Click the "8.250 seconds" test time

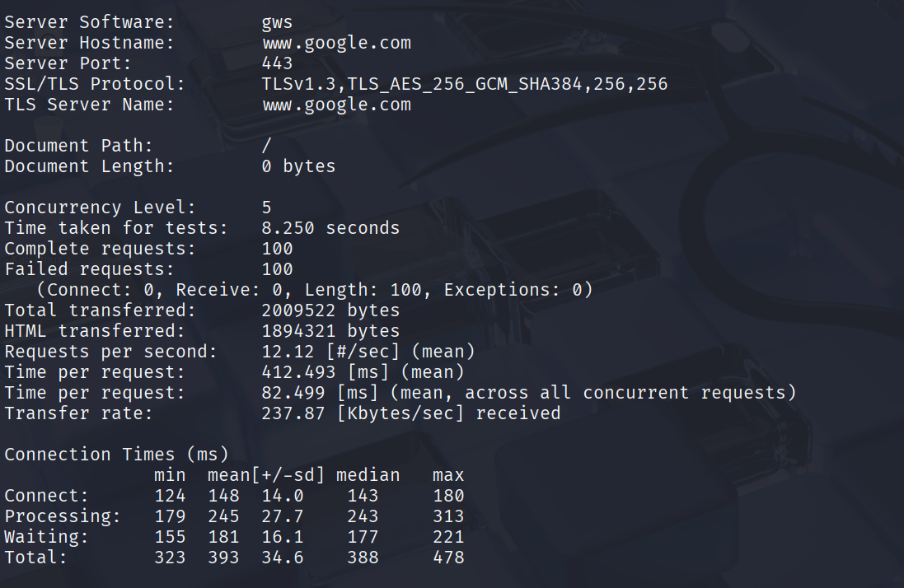coord(330,228)
